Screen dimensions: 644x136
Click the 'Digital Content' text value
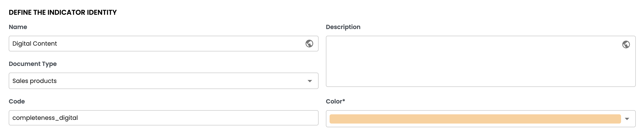coord(34,44)
